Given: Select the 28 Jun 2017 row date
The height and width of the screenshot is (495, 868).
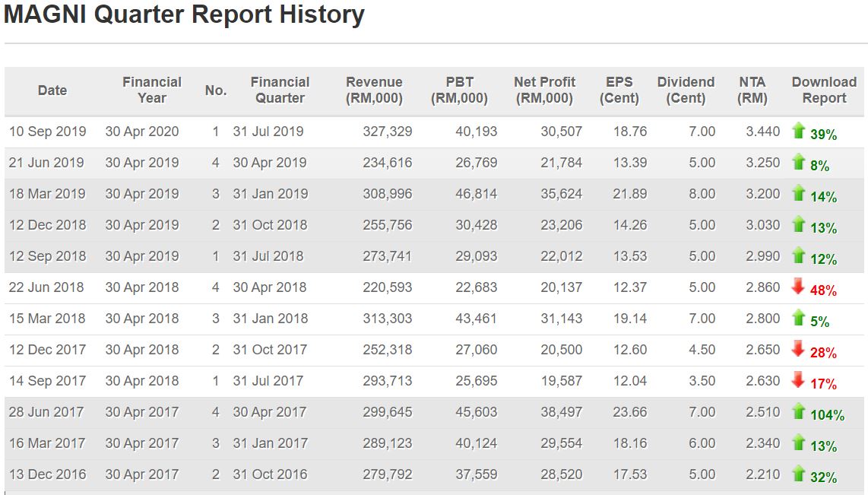Looking at the screenshot, I should coord(46,412).
